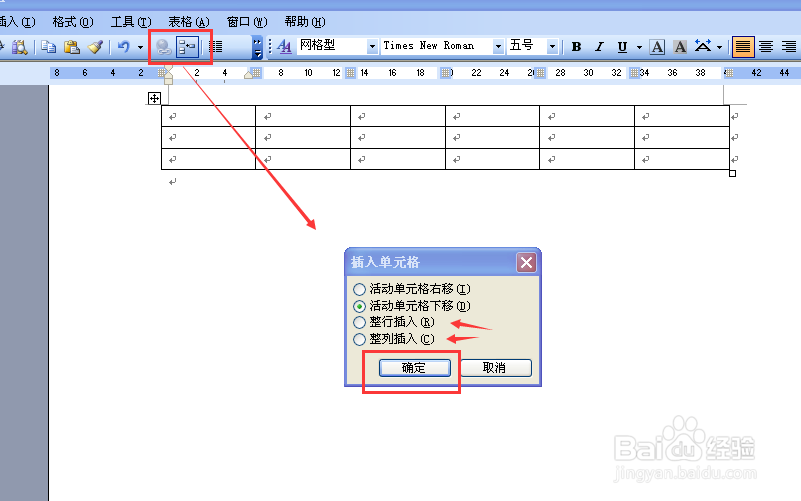Click the font name field Times New Roman

point(437,46)
